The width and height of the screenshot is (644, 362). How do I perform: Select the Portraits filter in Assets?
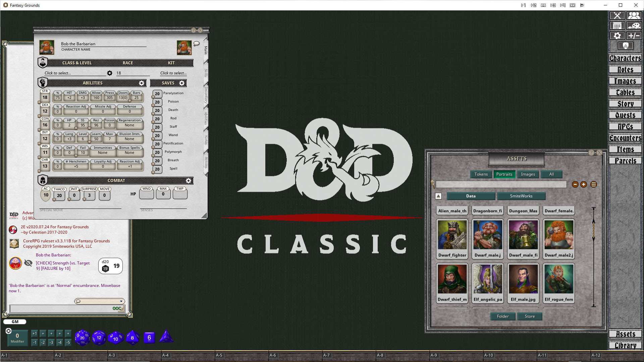point(504,174)
